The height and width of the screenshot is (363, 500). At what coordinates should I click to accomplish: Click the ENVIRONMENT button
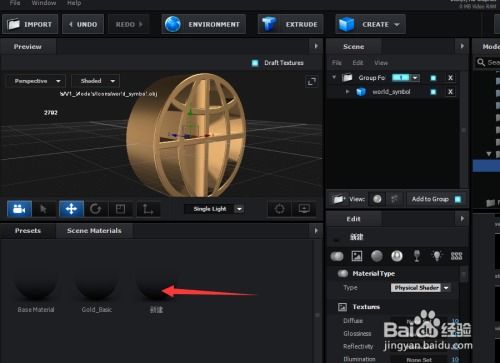click(204, 24)
